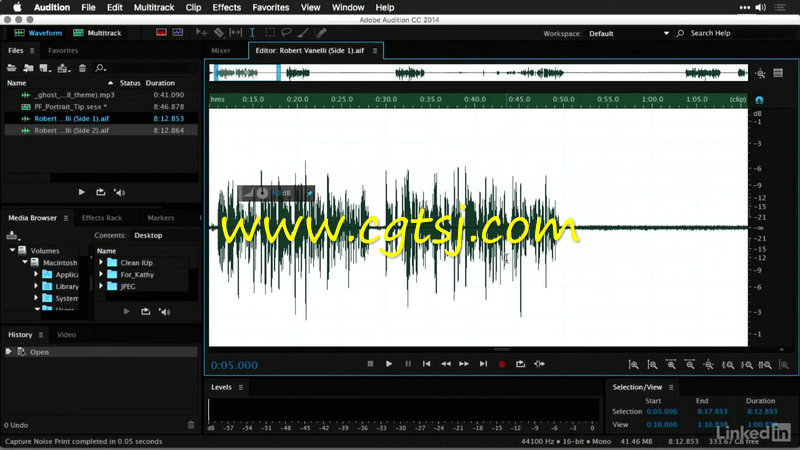
Task: Play preview in Files panel
Action: (82, 192)
